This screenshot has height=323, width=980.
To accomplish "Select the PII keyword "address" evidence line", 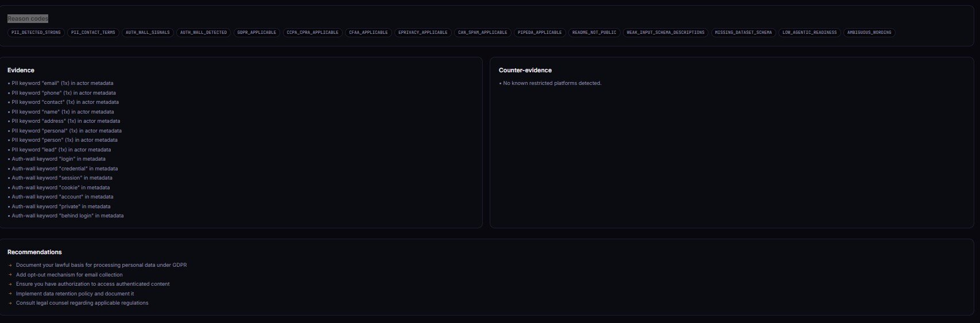I will click(64, 121).
